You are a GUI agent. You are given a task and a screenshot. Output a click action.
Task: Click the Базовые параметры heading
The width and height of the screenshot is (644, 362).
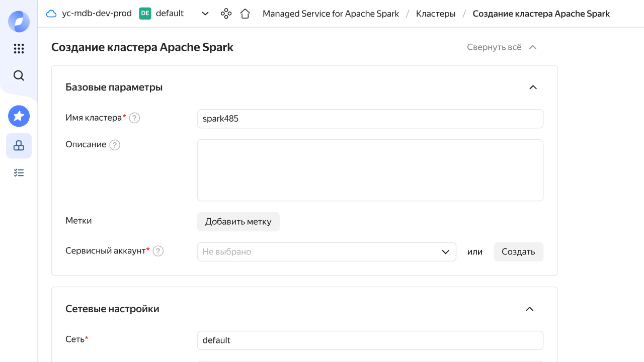pos(114,87)
